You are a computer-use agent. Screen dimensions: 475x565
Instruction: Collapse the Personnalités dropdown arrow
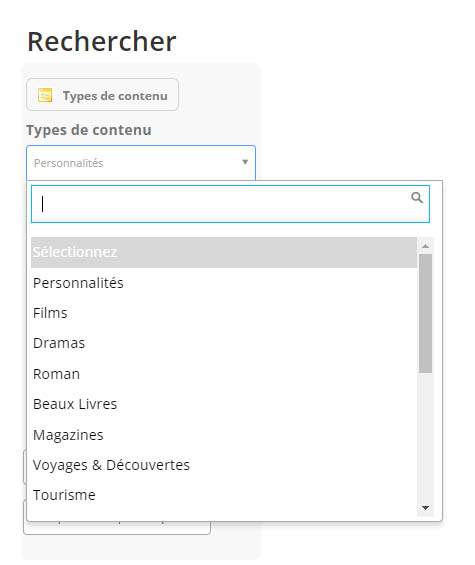point(245,162)
